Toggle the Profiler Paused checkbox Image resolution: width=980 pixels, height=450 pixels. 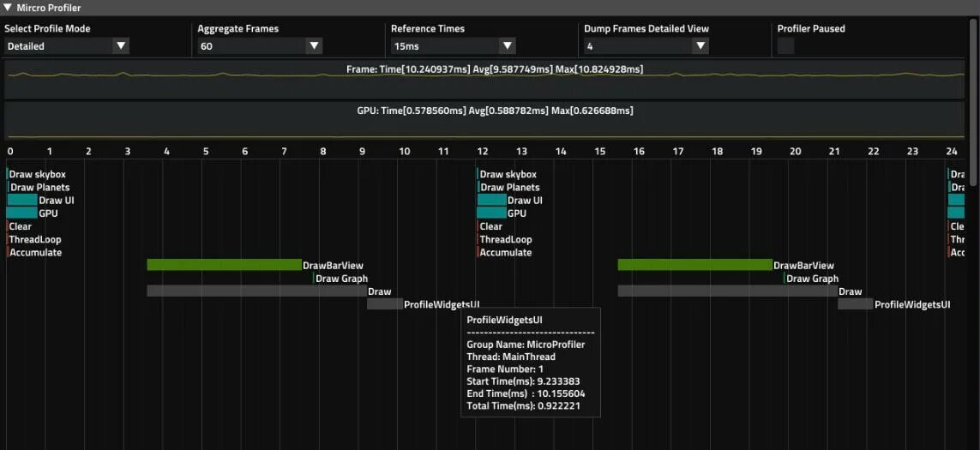(x=785, y=45)
